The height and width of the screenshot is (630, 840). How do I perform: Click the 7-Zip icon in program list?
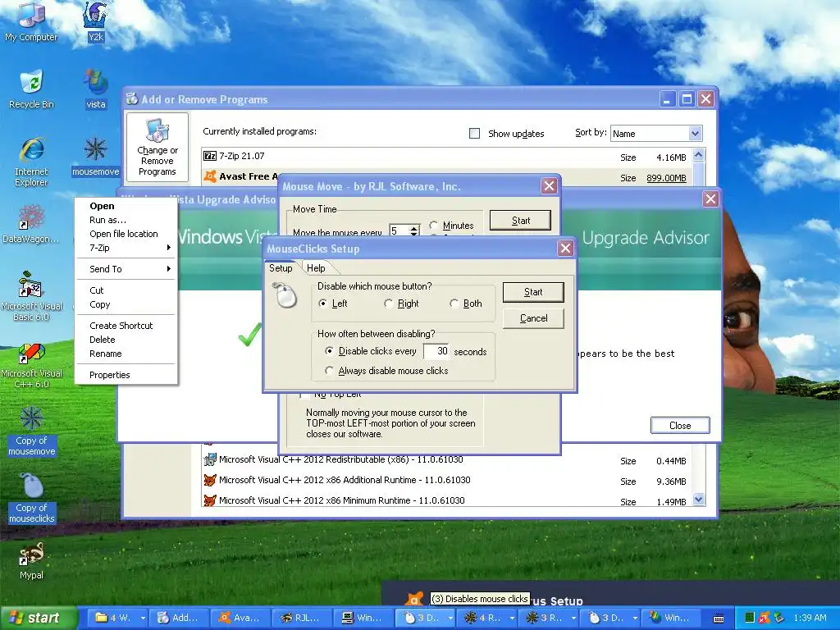pyautogui.click(x=210, y=156)
